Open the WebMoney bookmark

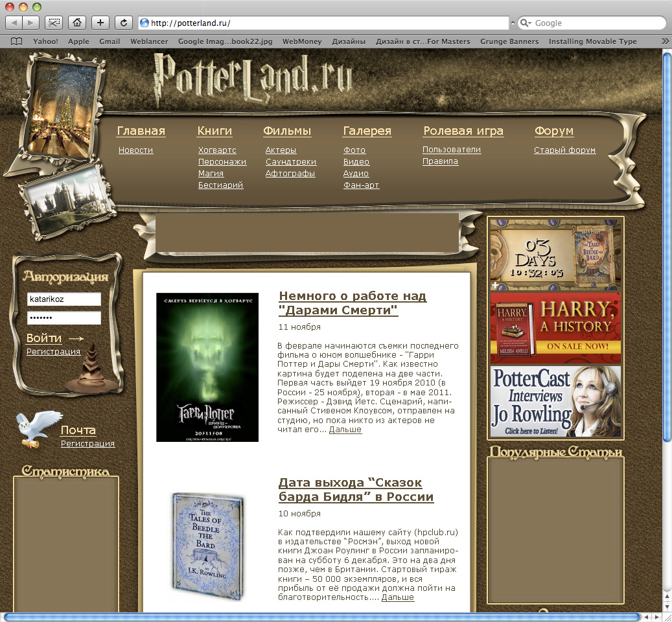pyautogui.click(x=302, y=41)
